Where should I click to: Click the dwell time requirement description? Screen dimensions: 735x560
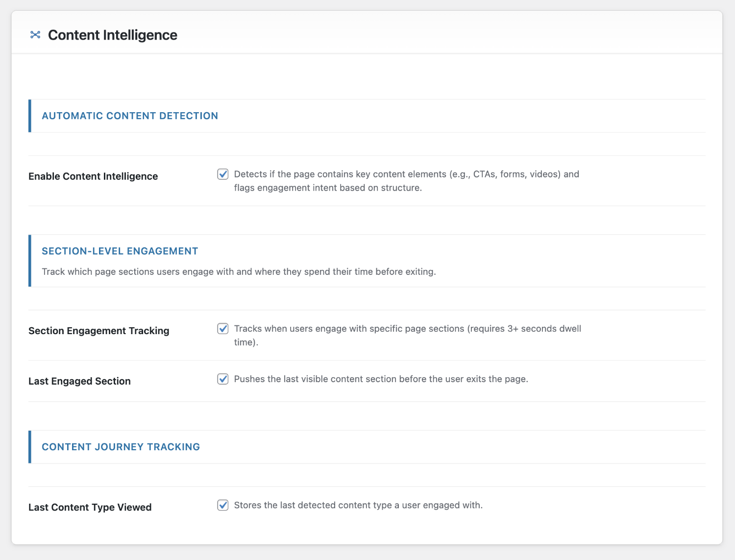[x=408, y=335]
